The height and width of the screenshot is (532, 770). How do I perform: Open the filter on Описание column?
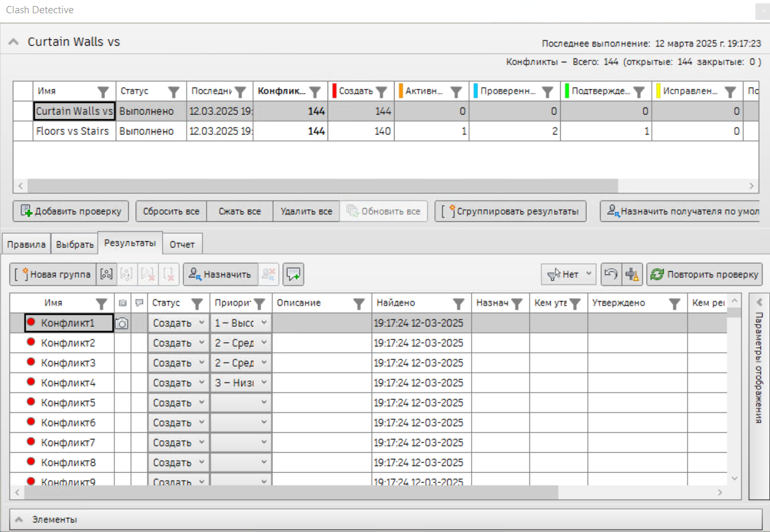coord(359,304)
